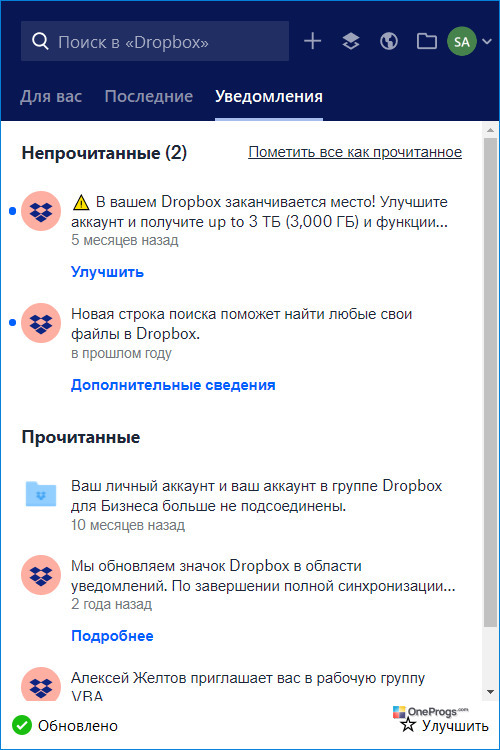The image size is (500, 750).
Task: Switch to the Последние tab
Action: (149, 97)
